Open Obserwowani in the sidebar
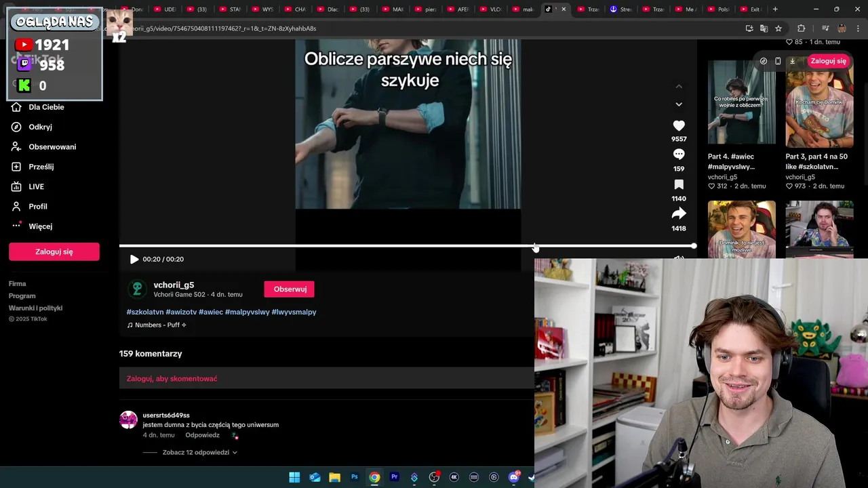 tap(52, 146)
